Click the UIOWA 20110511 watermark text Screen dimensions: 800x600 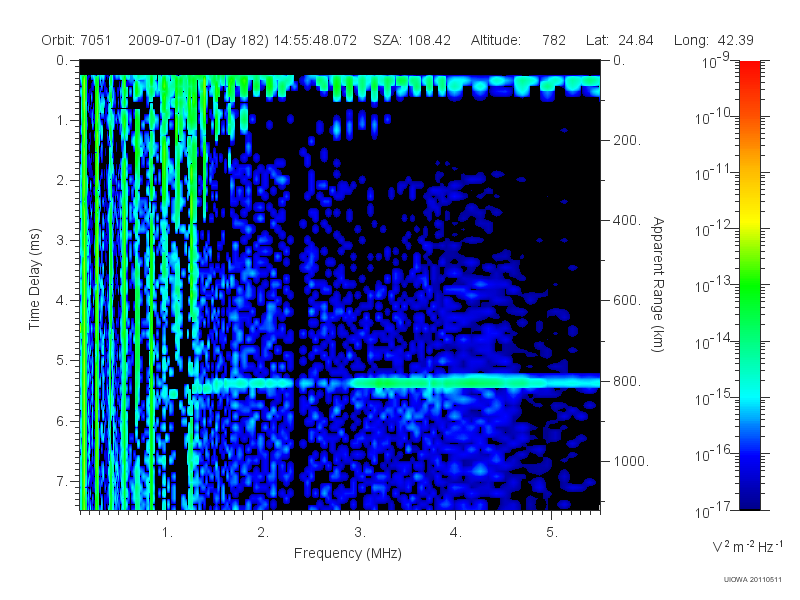point(752,579)
